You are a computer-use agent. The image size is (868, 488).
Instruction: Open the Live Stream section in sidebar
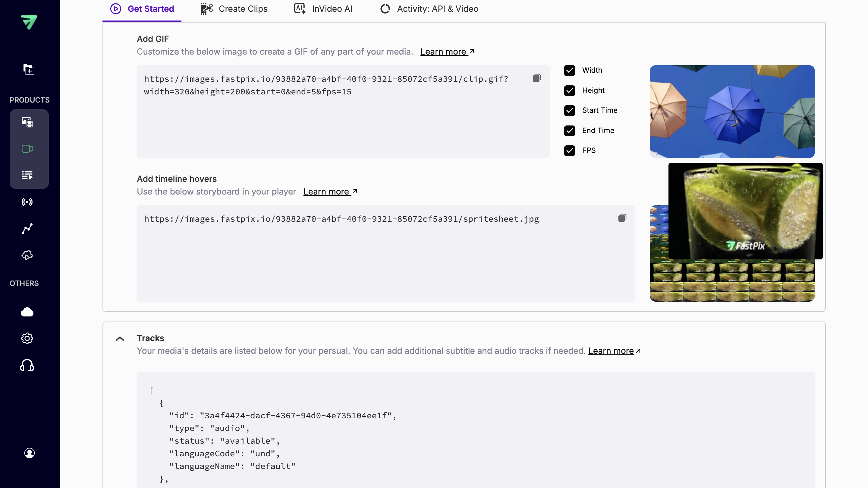[x=27, y=202]
